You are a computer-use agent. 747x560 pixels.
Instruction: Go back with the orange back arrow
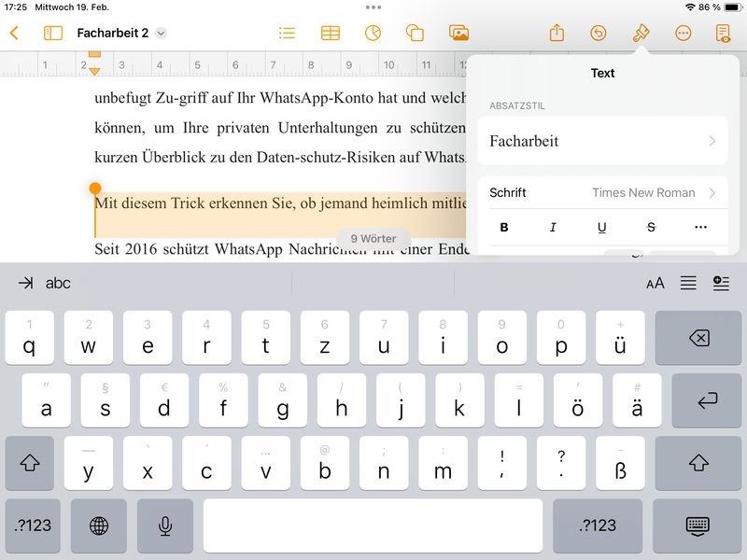(x=14, y=33)
